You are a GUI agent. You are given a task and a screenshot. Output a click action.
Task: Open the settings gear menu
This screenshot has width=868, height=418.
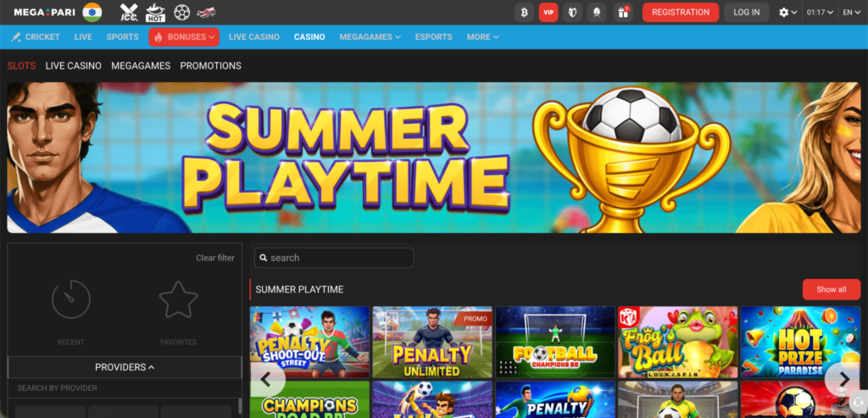787,12
